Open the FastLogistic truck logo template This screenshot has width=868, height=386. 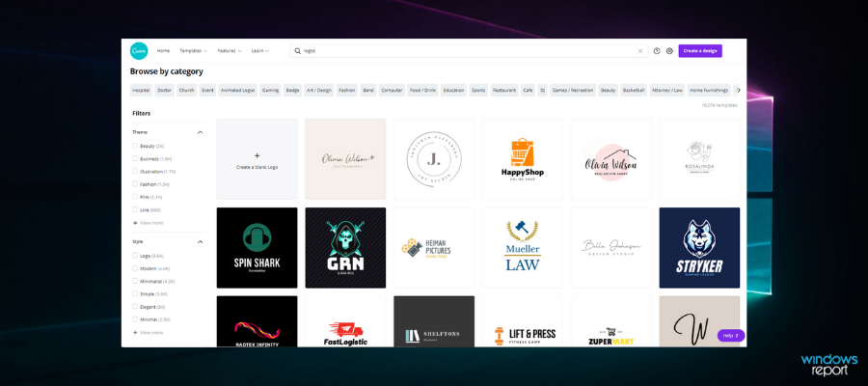pyautogui.click(x=345, y=321)
